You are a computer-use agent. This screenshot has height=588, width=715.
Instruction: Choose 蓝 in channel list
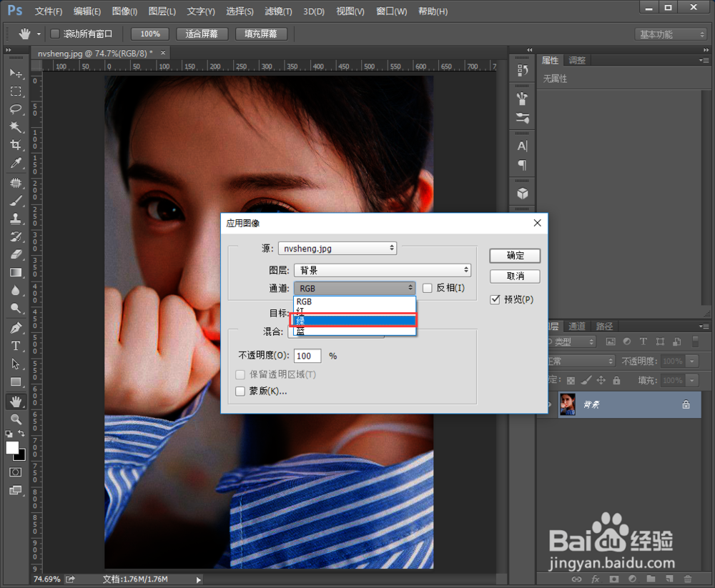(x=355, y=331)
